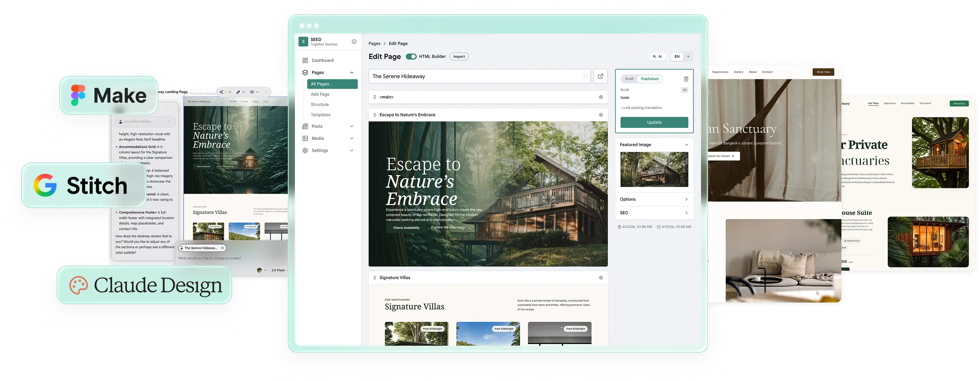The image size is (980, 381).
Task: Expand the SEO panel
Action: 654,213
